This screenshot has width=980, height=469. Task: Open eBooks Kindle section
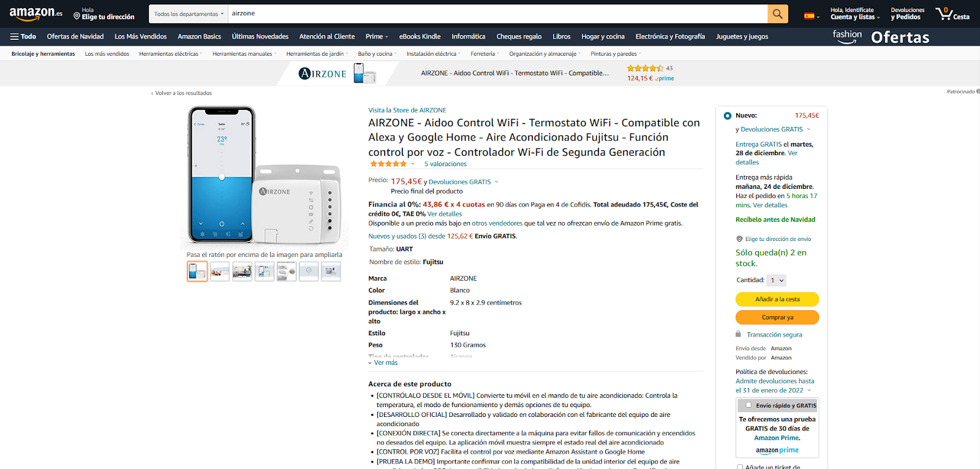pyautogui.click(x=420, y=37)
